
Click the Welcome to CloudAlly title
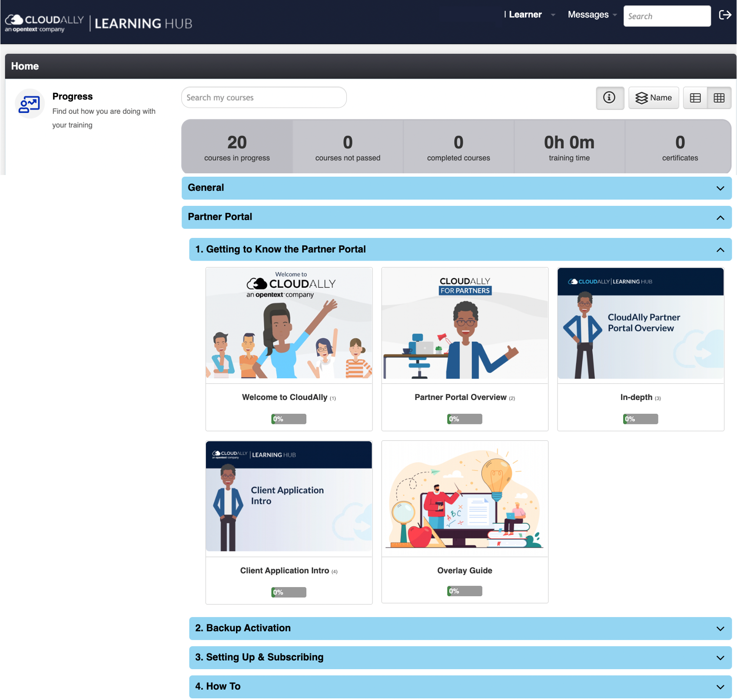285,397
